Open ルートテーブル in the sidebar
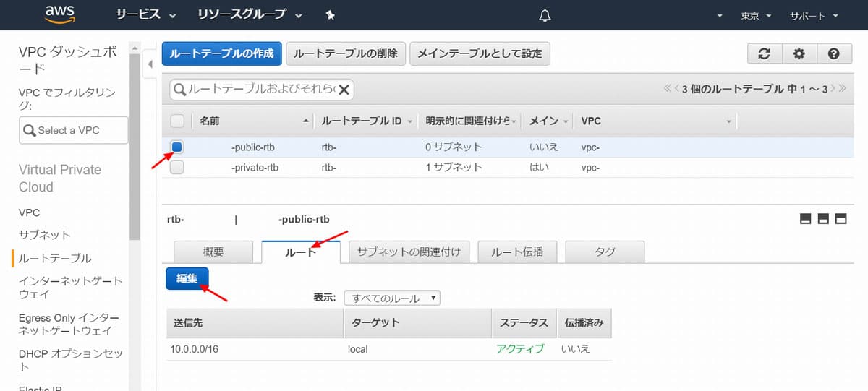This screenshot has width=868, height=391. click(x=55, y=258)
